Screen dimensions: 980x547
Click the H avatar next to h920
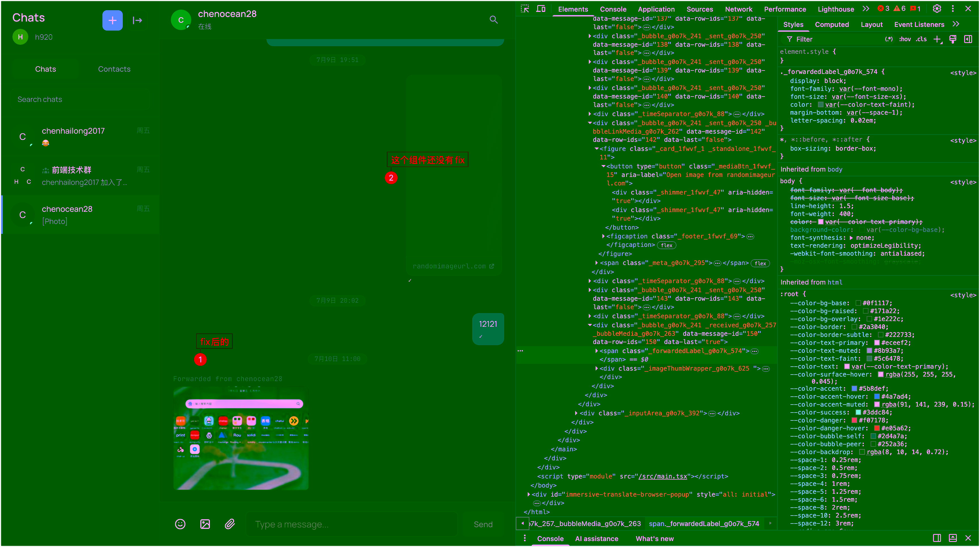coord(20,37)
